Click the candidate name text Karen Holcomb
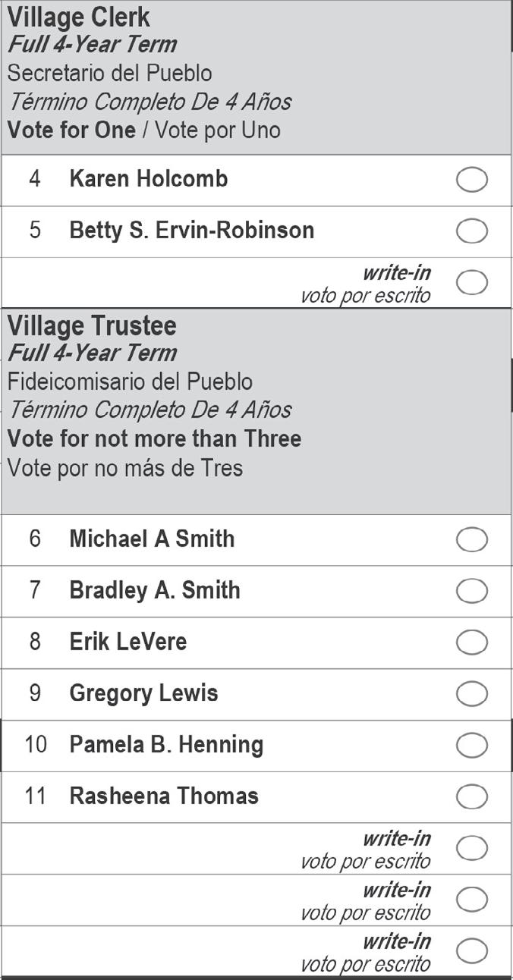 pyautogui.click(x=149, y=179)
